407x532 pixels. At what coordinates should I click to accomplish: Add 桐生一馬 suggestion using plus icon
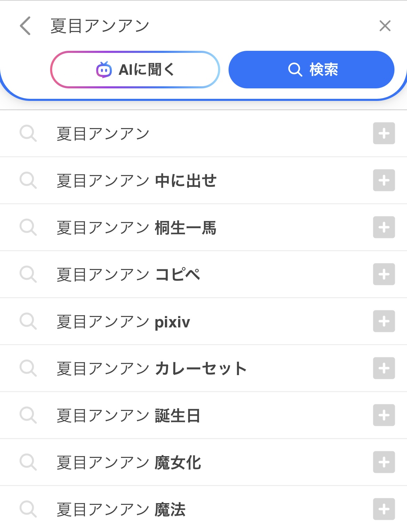pos(384,227)
